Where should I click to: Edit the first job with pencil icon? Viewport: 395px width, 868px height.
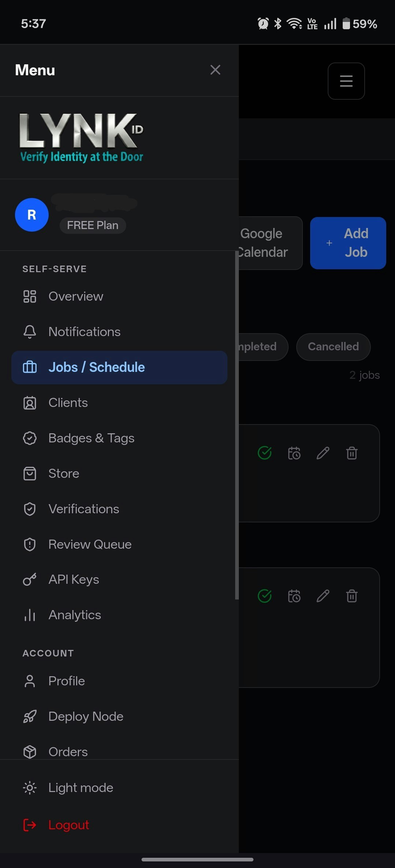[323, 453]
